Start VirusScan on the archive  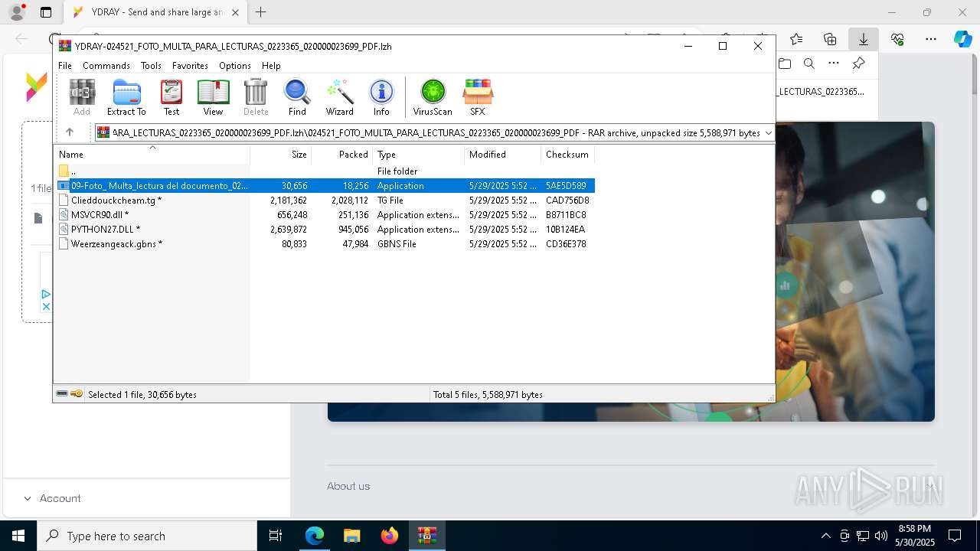coord(433,97)
